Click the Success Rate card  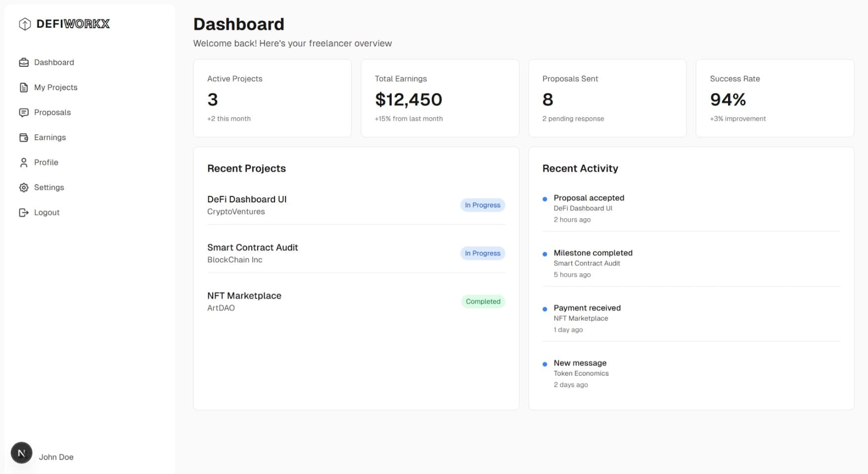pyautogui.click(x=775, y=97)
